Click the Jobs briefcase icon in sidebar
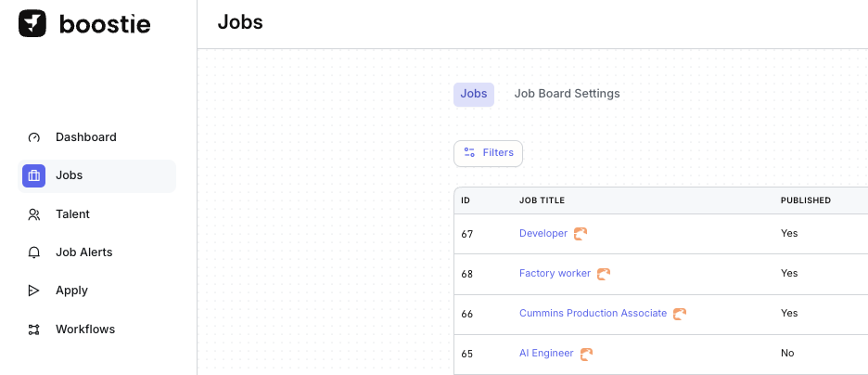This screenshot has height=375, width=868. (34, 175)
